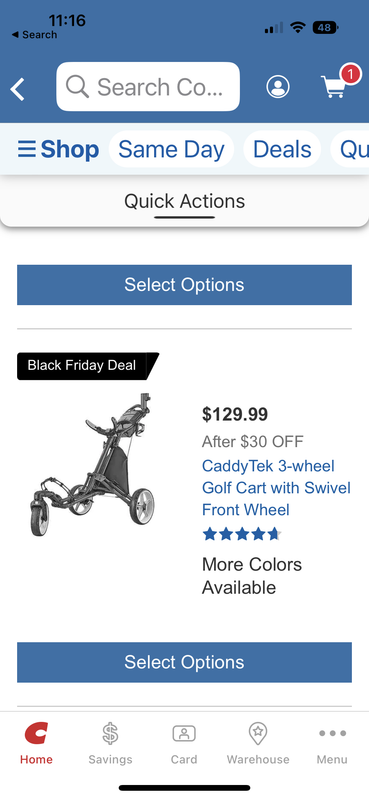Viewport: 369px width, 800px height.
Task: Expand the Quick Actions drawer
Action: click(x=184, y=201)
